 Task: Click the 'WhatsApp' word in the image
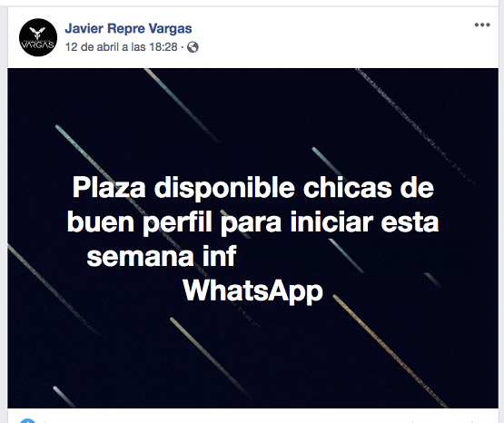point(253,291)
